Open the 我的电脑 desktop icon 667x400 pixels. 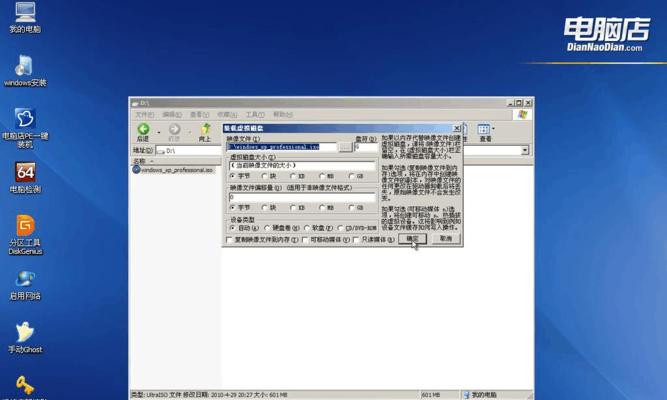pos(22,13)
